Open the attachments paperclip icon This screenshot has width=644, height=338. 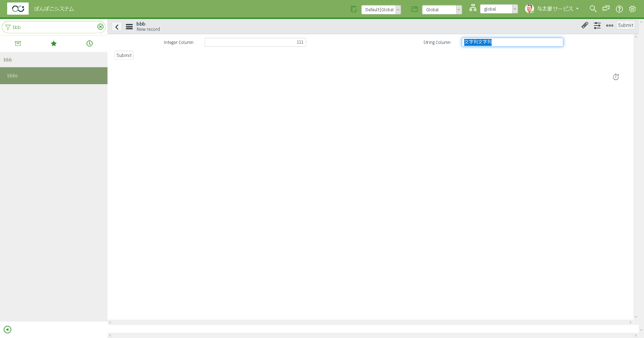click(585, 26)
